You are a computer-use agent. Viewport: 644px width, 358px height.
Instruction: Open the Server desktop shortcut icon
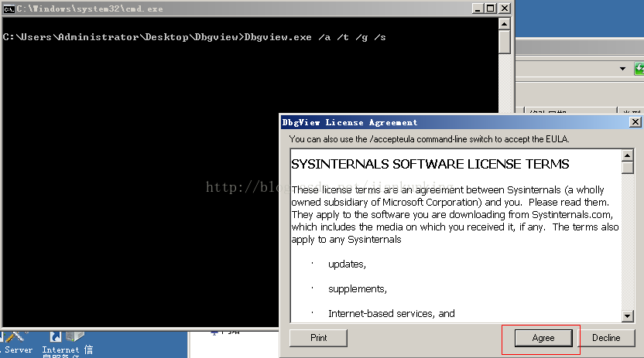tap(15, 343)
